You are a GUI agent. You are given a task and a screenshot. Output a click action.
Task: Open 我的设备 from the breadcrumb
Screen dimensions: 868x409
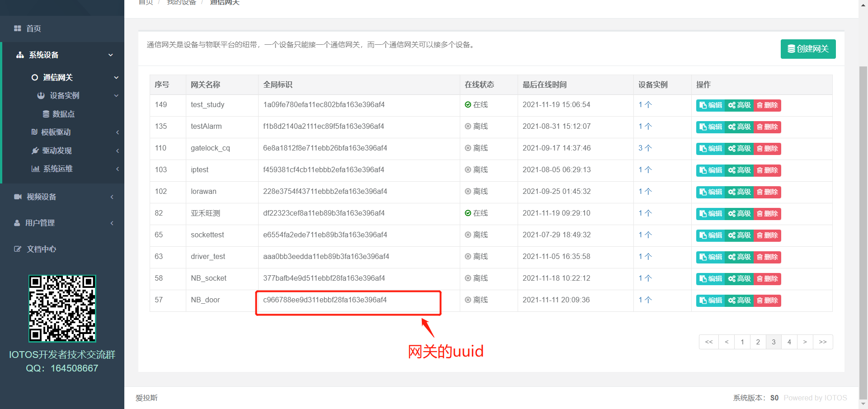point(181,2)
